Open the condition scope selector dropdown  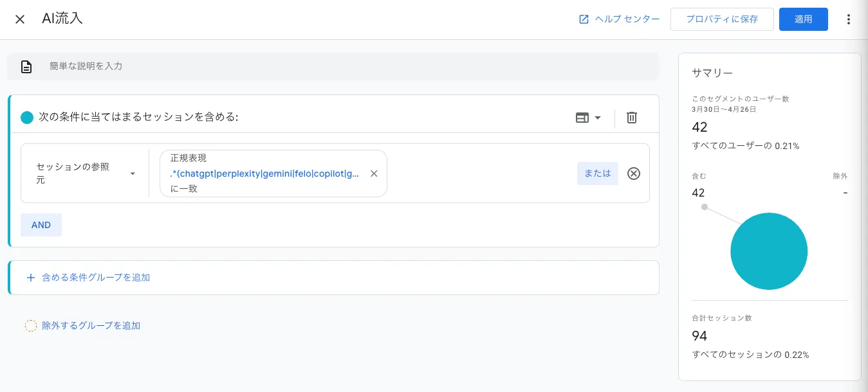[588, 118]
